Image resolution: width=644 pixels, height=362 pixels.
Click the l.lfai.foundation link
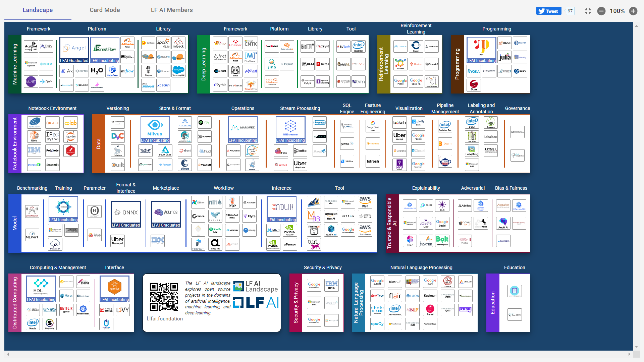point(165,319)
